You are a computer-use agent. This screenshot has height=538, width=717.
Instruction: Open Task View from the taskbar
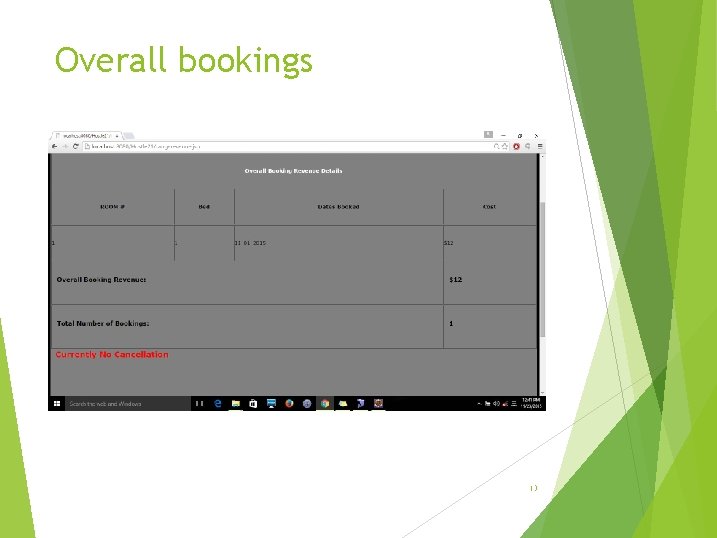[199, 404]
